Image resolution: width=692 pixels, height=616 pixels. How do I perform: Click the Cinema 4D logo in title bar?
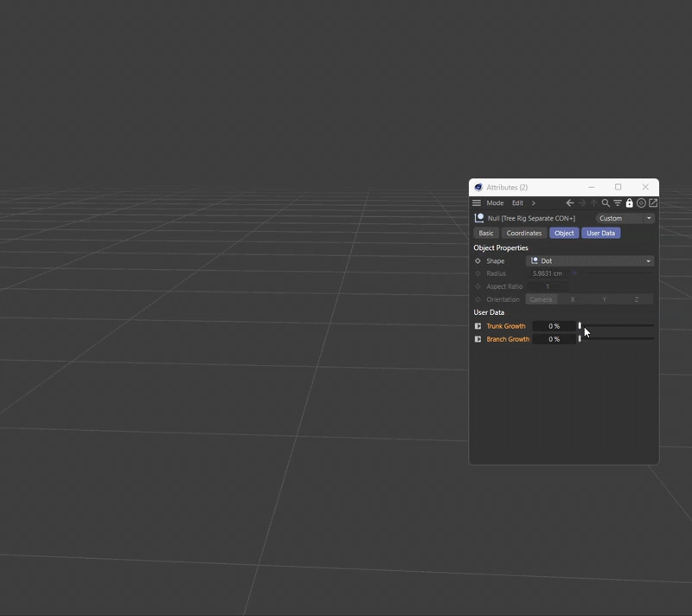coord(478,187)
